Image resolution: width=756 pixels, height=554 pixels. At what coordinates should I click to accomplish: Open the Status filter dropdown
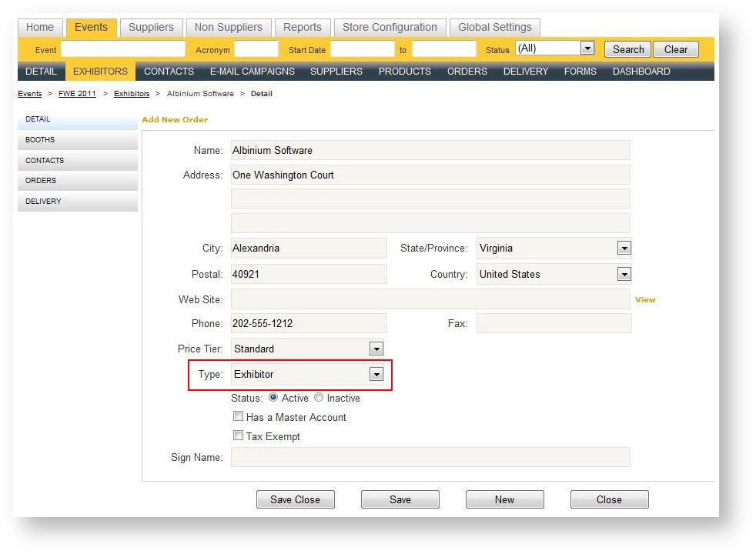click(587, 48)
